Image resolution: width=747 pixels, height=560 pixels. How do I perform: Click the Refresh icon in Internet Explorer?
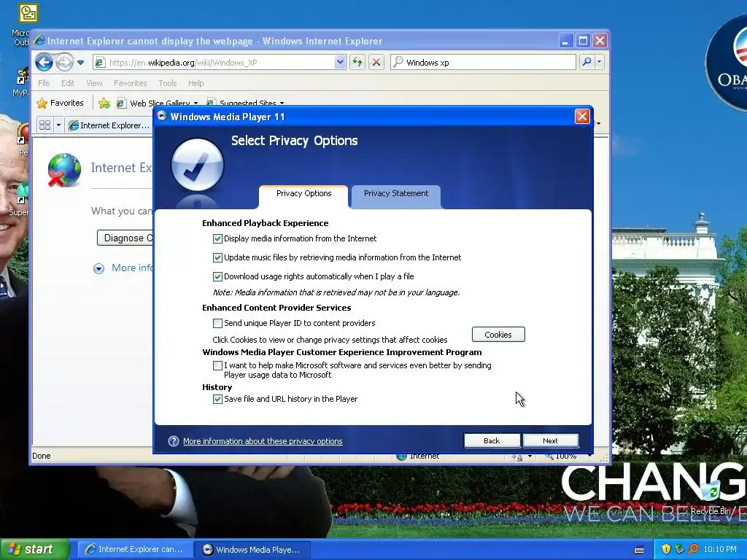357,62
